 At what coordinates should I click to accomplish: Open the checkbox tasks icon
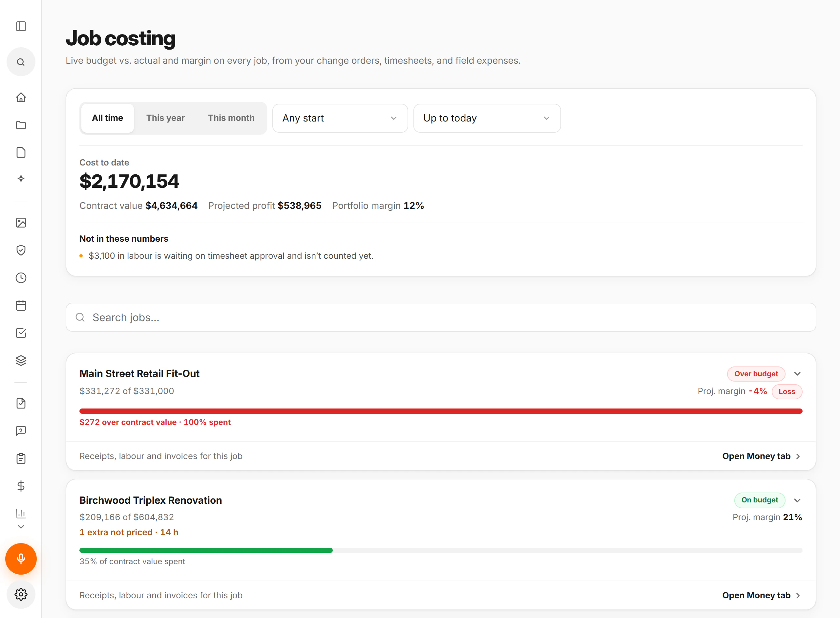(21, 333)
